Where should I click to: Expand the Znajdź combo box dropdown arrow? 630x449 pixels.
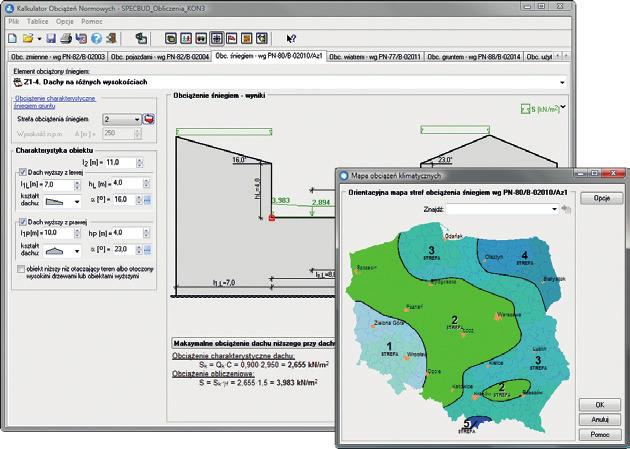[x=554, y=209]
